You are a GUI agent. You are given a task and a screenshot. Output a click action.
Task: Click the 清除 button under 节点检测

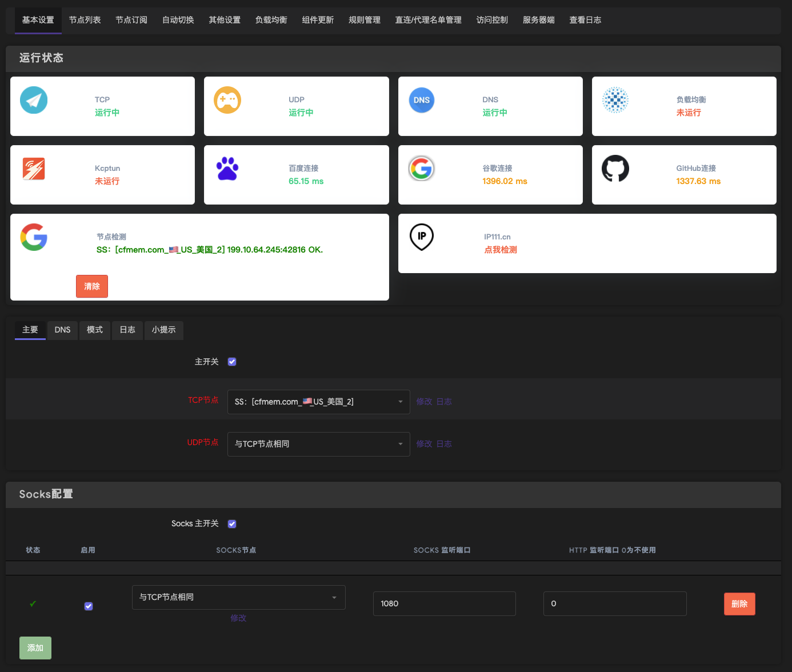click(x=91, y=286)
